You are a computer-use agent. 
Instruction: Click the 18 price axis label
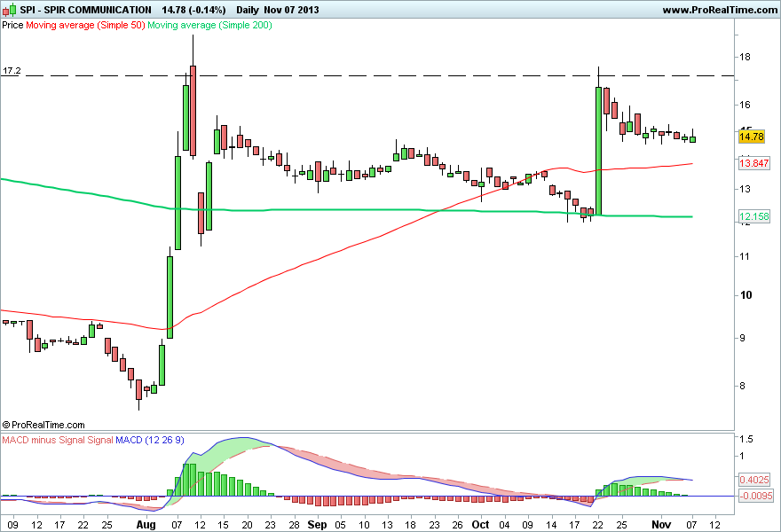[x=745, y=57]
